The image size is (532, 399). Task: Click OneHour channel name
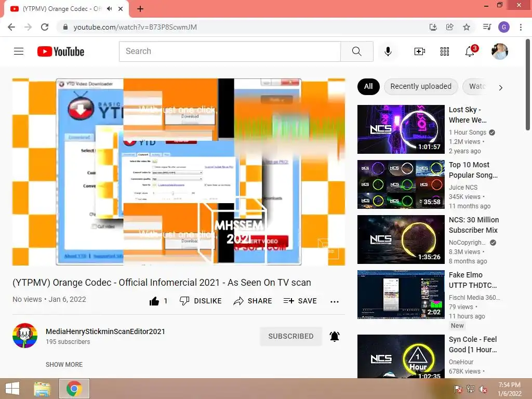point(461,362)
